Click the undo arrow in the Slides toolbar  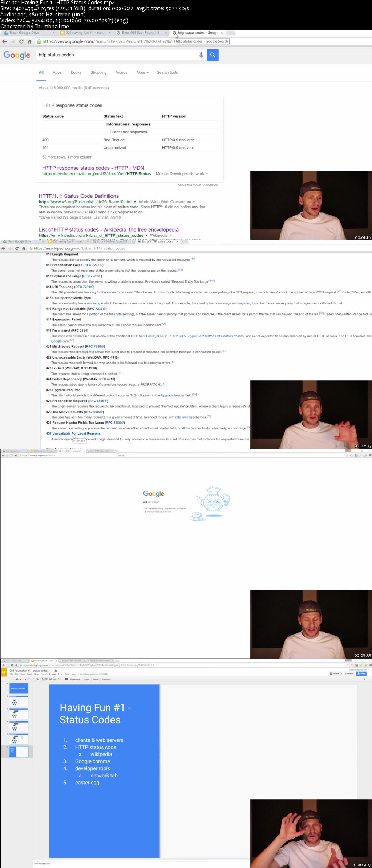[x=21, y=679]
